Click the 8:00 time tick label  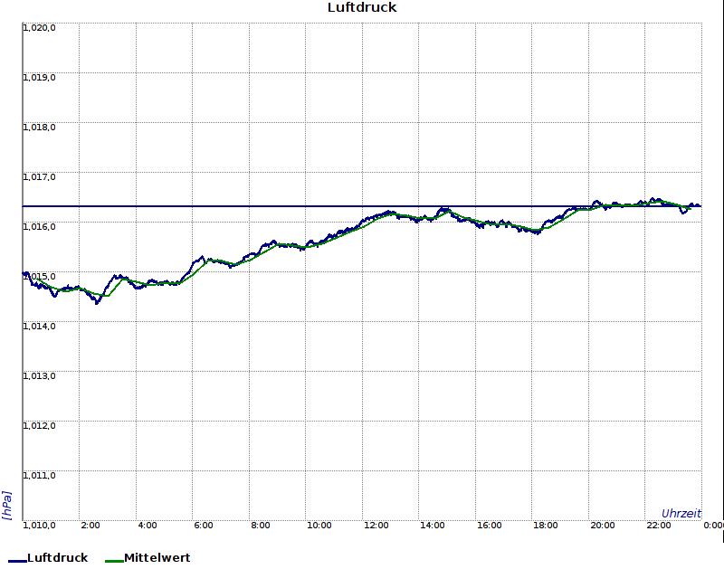[x=261, y=526]
